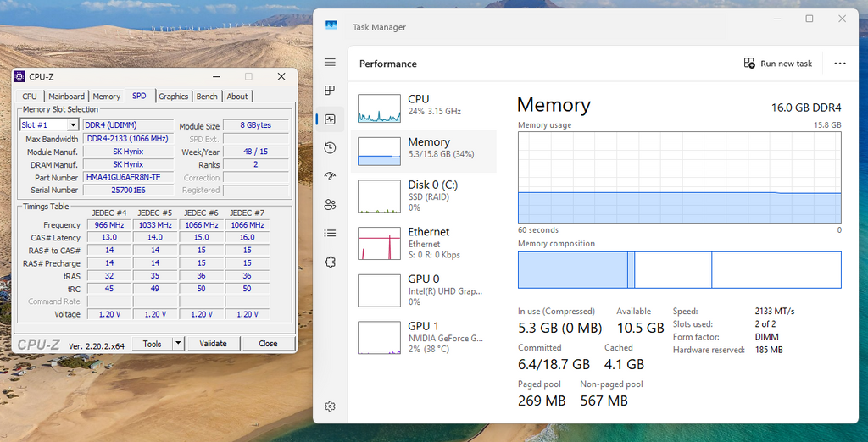Select the CPU performance graph entry
The width and height of the screenshot is (868, 442).
(424, 108)
